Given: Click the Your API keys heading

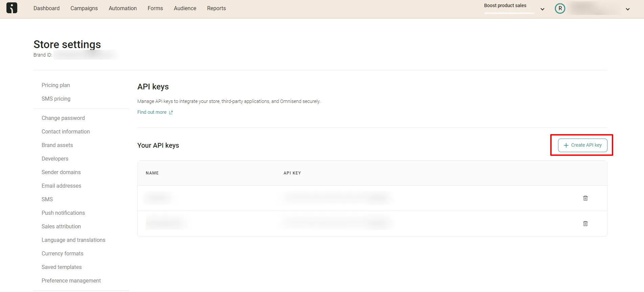Looking at the screenshot, I should click(158, 145).
